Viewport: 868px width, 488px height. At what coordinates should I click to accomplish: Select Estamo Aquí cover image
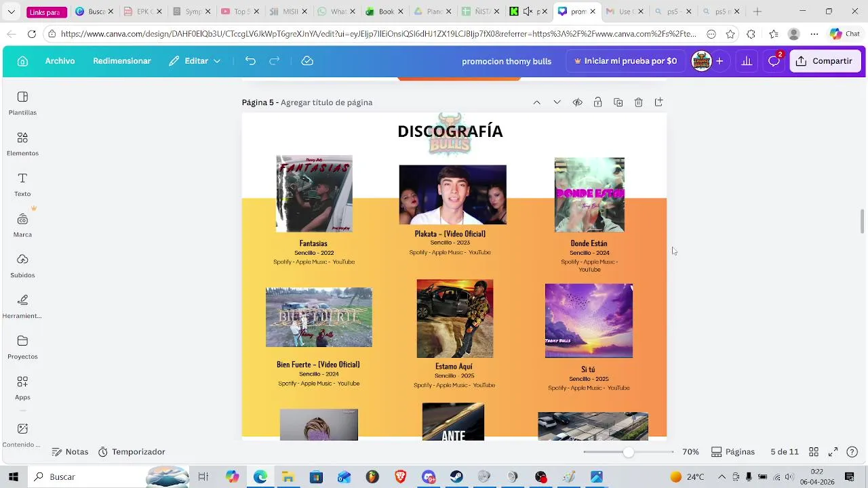[x=454, y=319]
